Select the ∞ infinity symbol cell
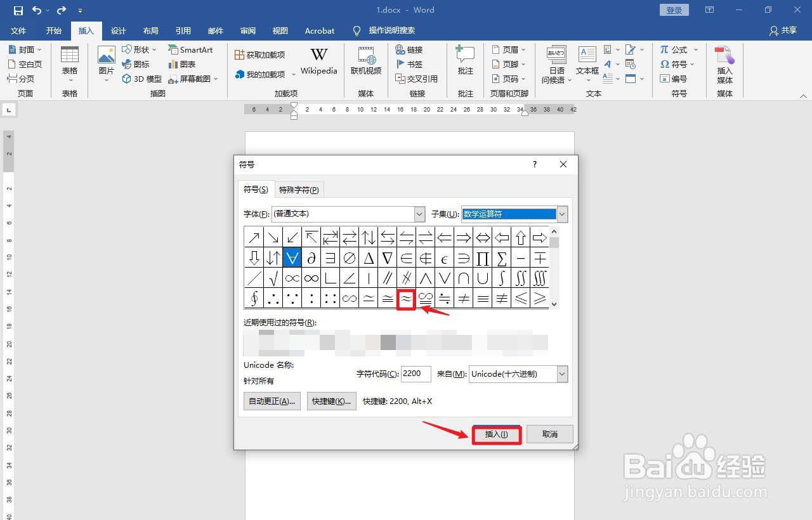Viewport: 812px width, 520px height. 311,278
